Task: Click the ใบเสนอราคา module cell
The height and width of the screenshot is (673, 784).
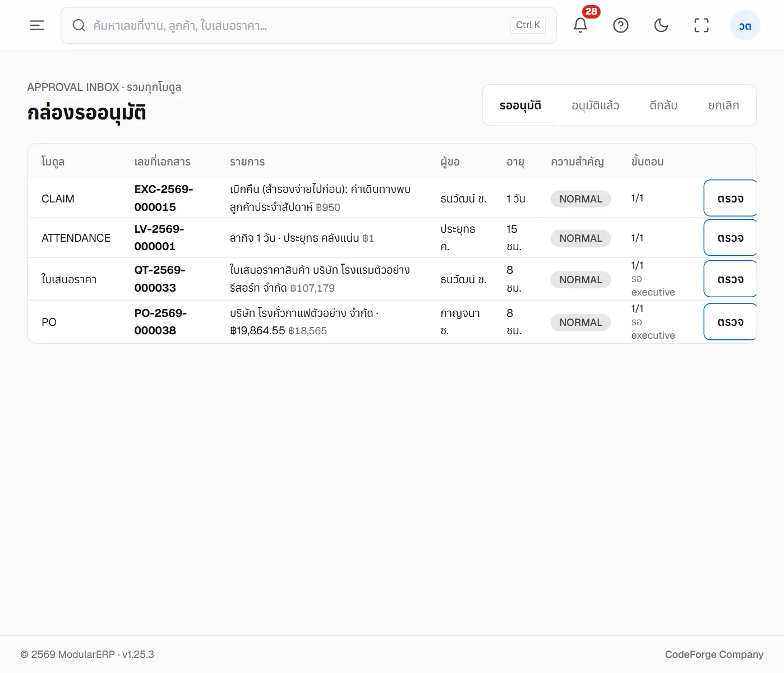Action: click(x=69, y=279)
